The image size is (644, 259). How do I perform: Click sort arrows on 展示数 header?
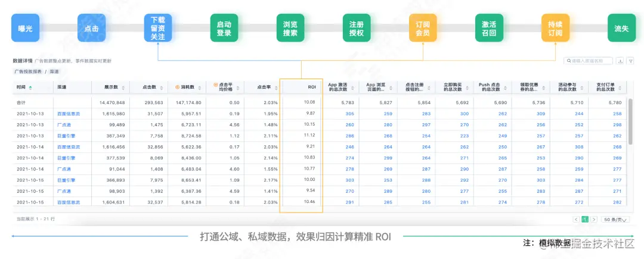(x=123, y=88)
